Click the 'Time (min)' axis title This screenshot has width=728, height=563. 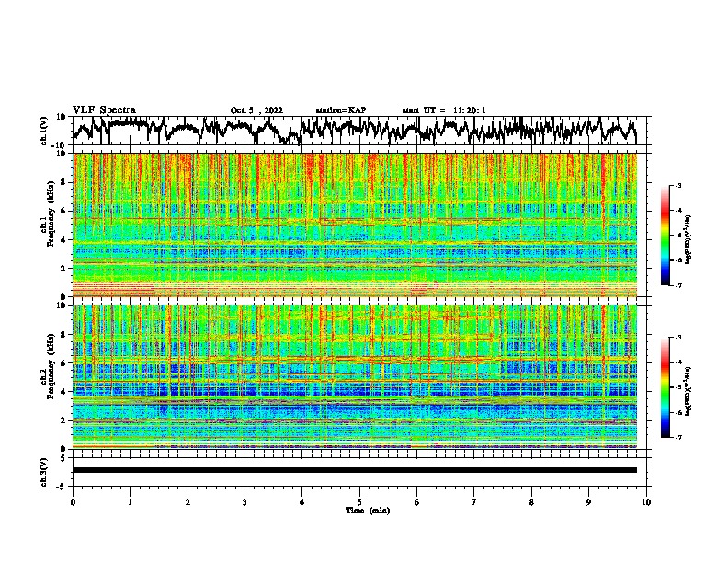(x=368, y=511)
